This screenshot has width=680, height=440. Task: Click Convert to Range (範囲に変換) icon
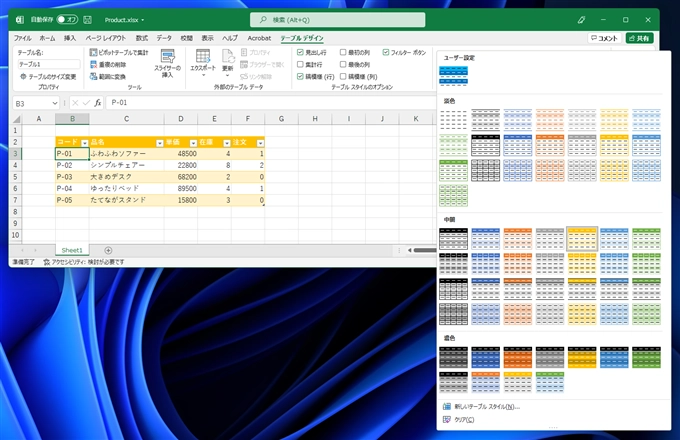(x=93, y=77)
